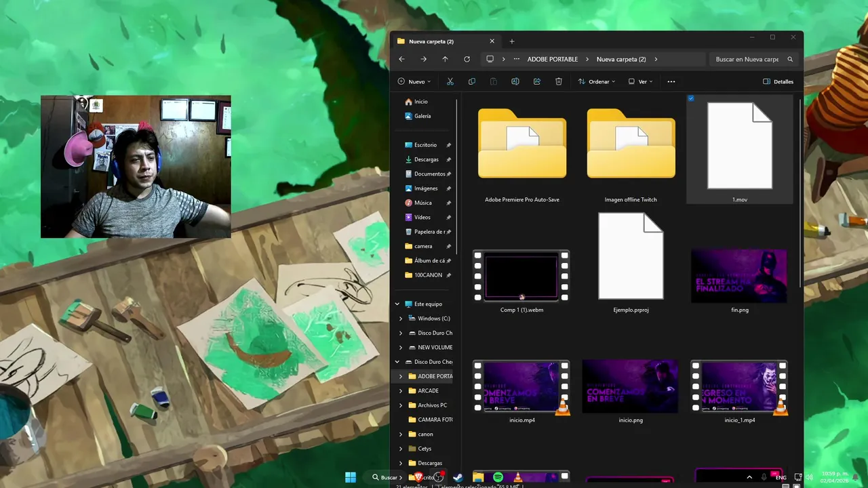Open Steam from the taskbar
This screenshot has height=488, width=868.
tap(458, 478)
